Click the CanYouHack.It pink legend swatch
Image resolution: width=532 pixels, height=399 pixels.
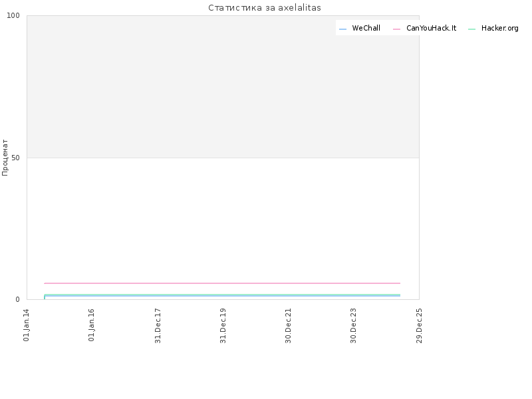tap(396, 29)
